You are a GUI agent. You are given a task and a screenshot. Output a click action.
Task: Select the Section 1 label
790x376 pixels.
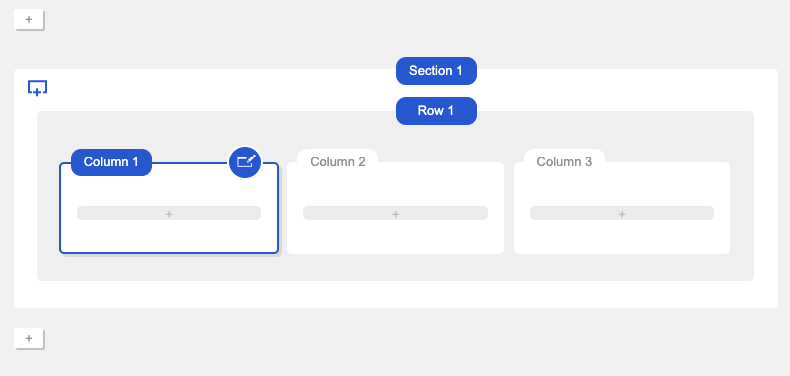(436, 71)
